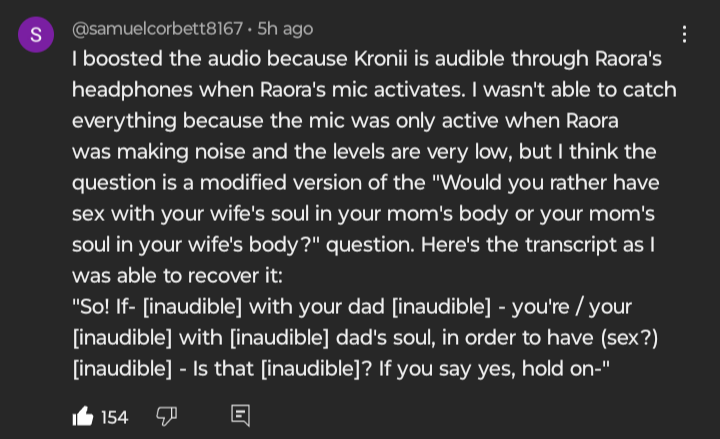Open the reply comment icon
Image resolution: width=720 pixels, height=439 pixels.
click(241, 416)
